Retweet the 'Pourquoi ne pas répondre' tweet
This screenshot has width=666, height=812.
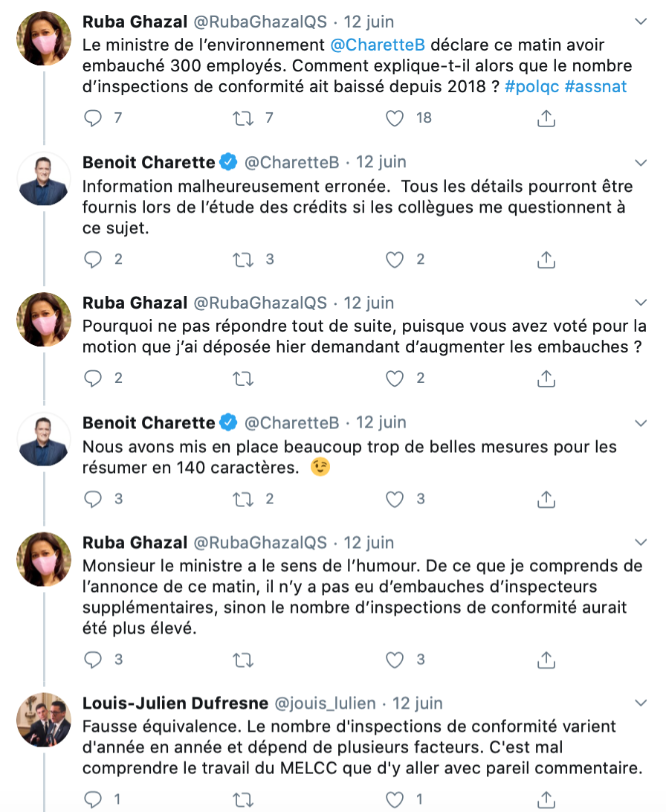[243, 379]
